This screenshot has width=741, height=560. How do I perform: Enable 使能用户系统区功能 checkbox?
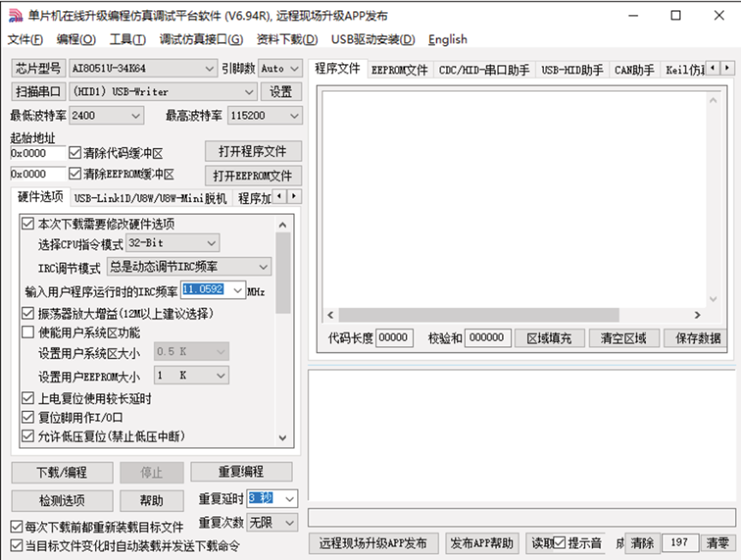click(28, 332)
